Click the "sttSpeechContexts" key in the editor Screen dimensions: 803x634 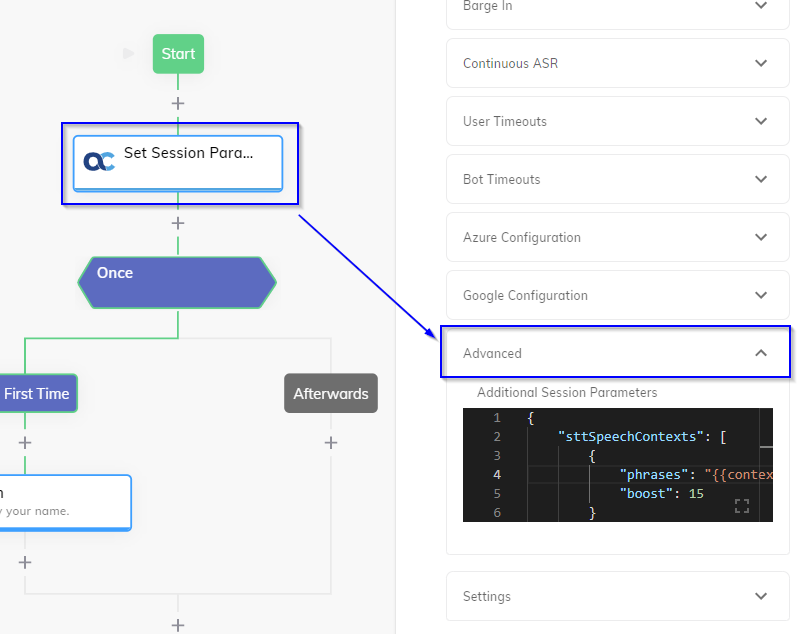coord(631,437)
